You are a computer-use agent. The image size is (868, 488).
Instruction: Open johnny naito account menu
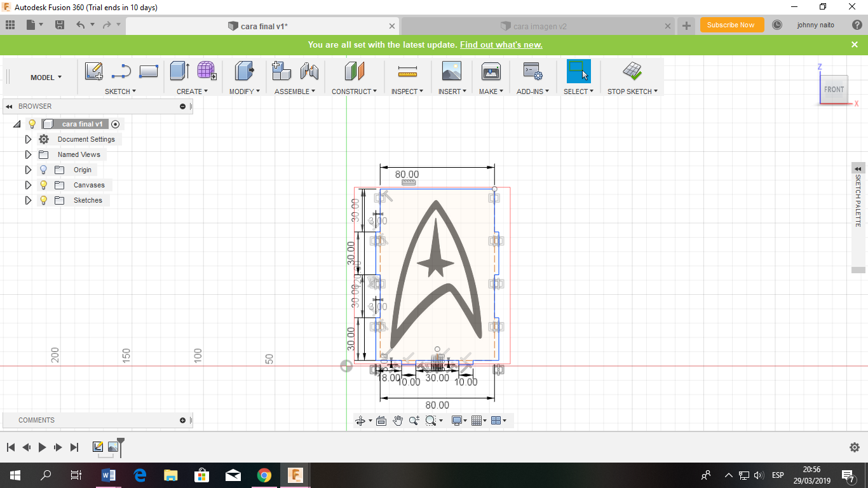pos(816,25)
